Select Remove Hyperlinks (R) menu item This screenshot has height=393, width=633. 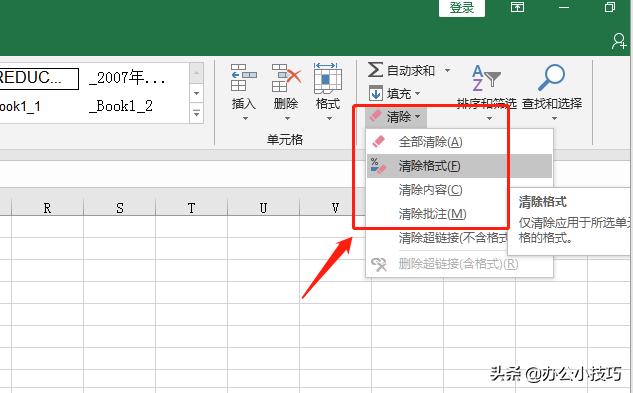459,264
